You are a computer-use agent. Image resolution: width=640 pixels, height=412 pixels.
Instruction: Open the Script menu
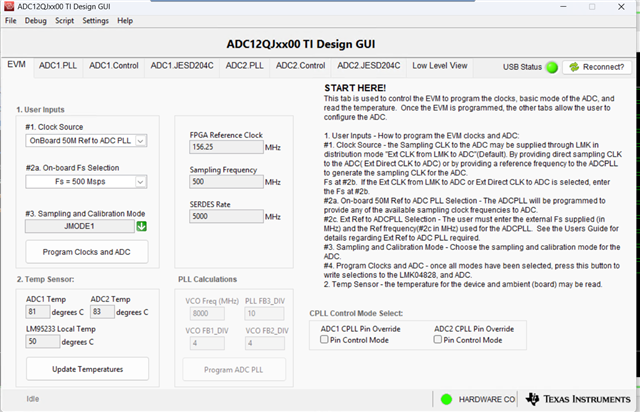[x=64, y=20]
